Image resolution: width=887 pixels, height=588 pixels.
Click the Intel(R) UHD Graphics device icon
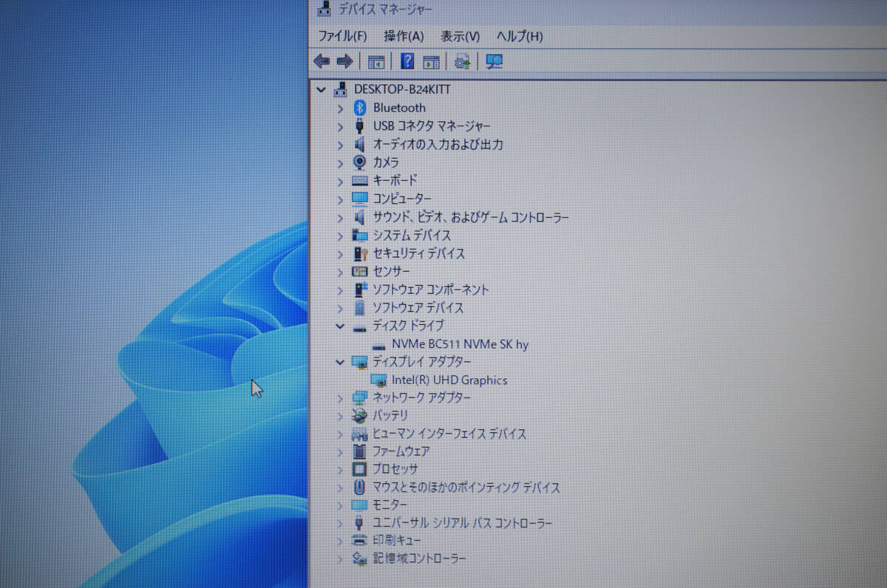(x=379, y=380)
